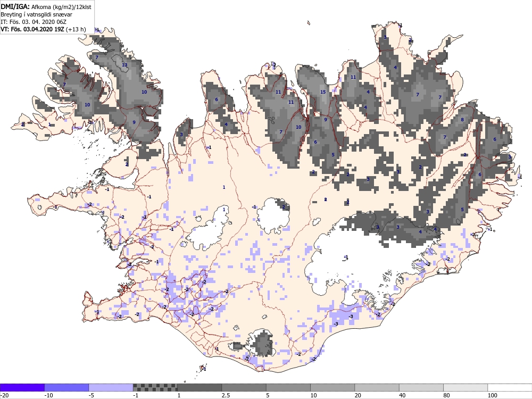Click the title line 'DMI/IGA: Afkoma (kg/m2)/12klst'
The image size is (532, 399).
pos(46,7)
